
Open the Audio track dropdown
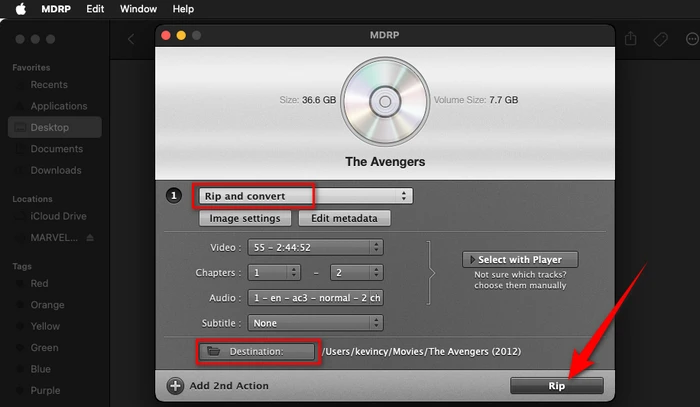pyautogui.click(x=316, y=298)
